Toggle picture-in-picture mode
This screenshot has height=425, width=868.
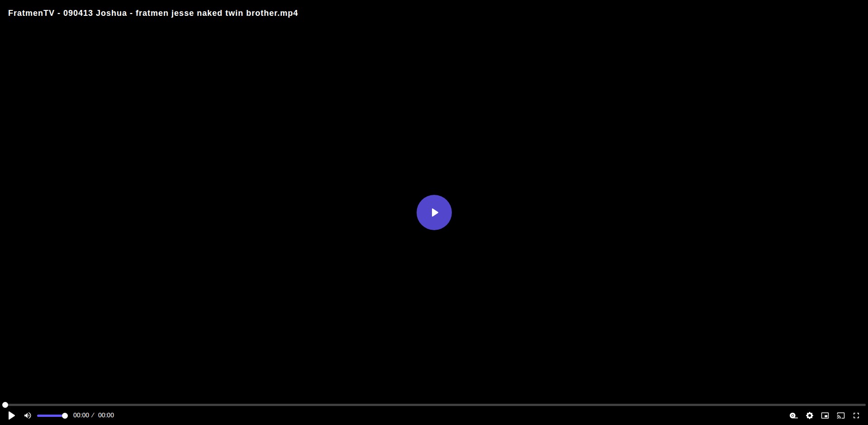click(825, 416)
